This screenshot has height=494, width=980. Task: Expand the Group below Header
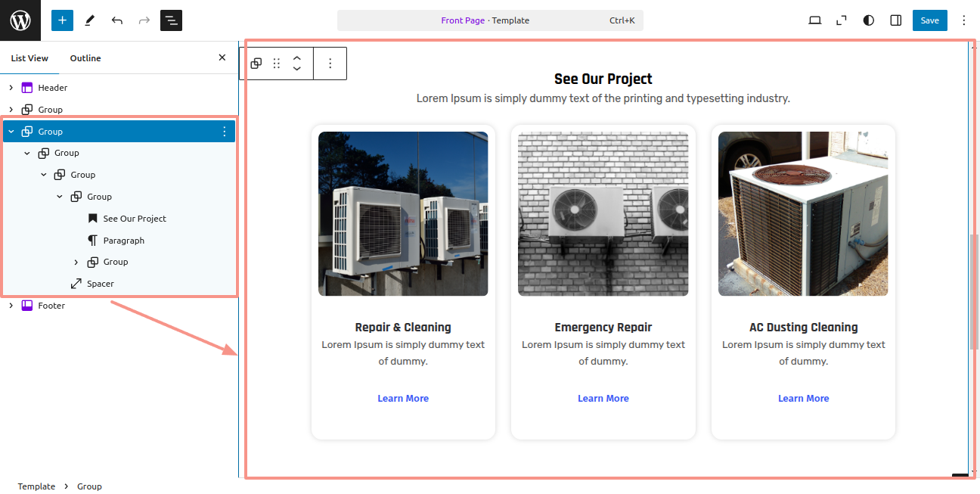click(x=11, y=110)
